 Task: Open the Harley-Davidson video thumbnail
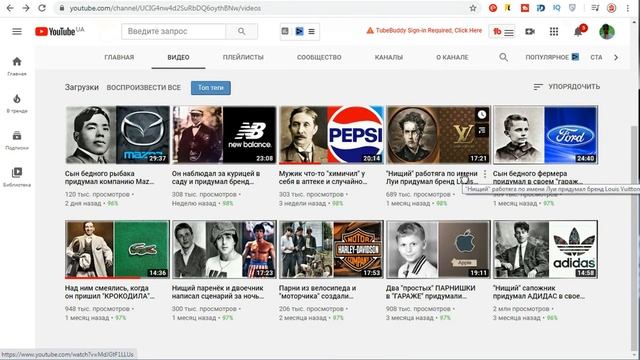(x=331, y=249)
